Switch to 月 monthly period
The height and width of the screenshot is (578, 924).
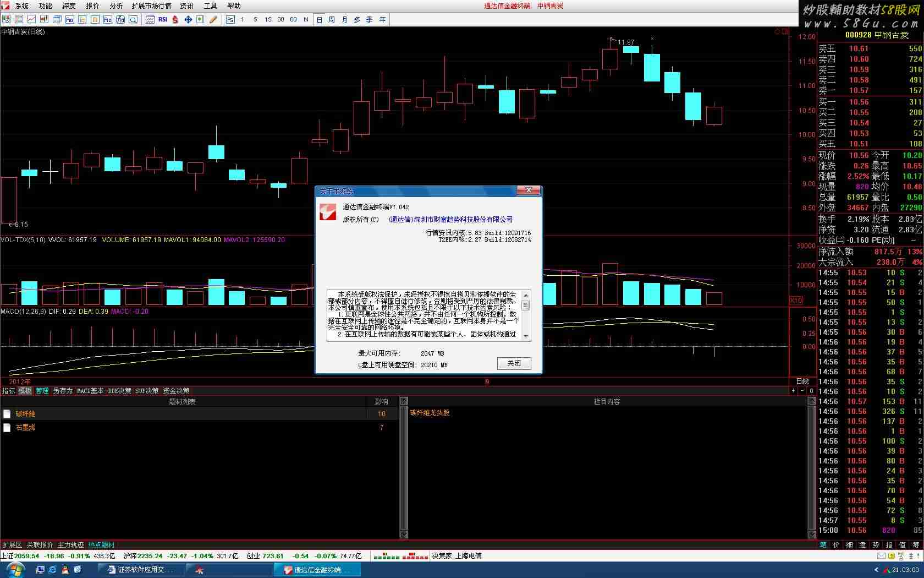[x=344, y=19]
